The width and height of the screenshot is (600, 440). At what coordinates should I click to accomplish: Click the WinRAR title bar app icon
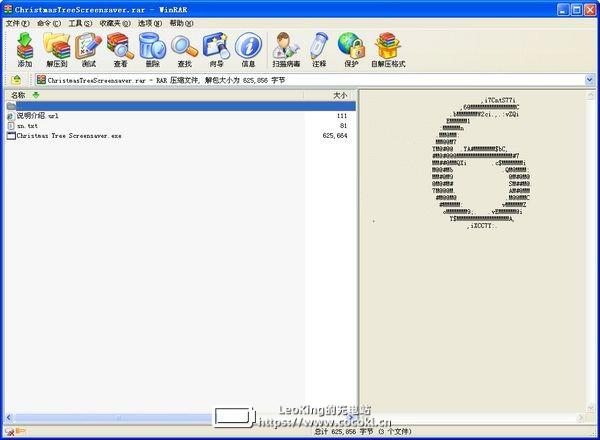click(x=8, y=9)
